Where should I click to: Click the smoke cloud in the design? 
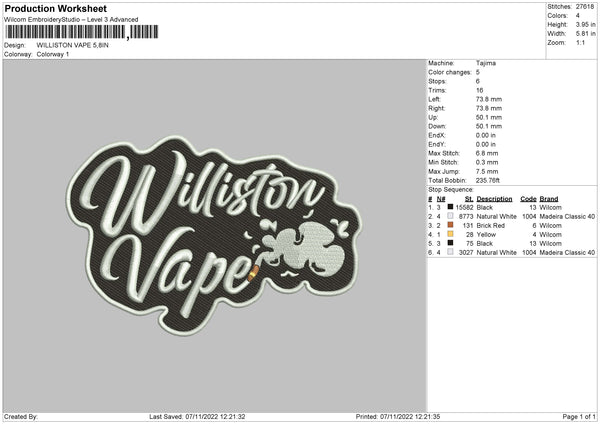click(x=304, y=247)
